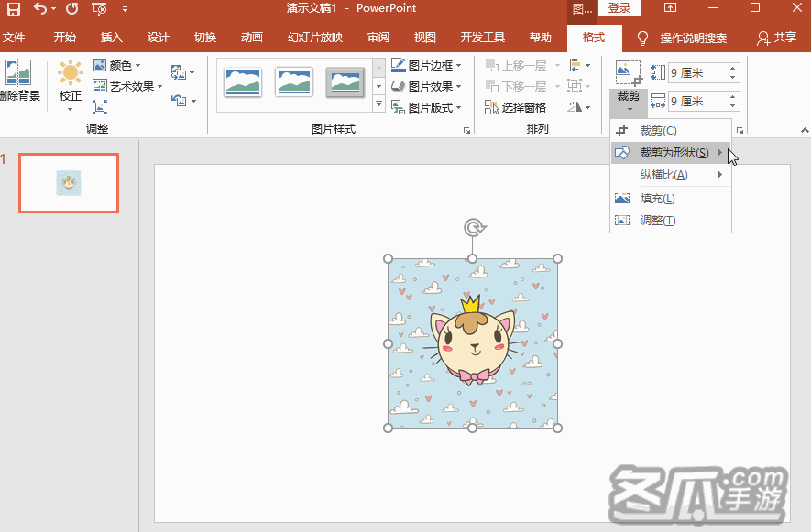Click the width field showing 9 厘米
The height and width of the screenshot is (532, 811).
(697, 102)
